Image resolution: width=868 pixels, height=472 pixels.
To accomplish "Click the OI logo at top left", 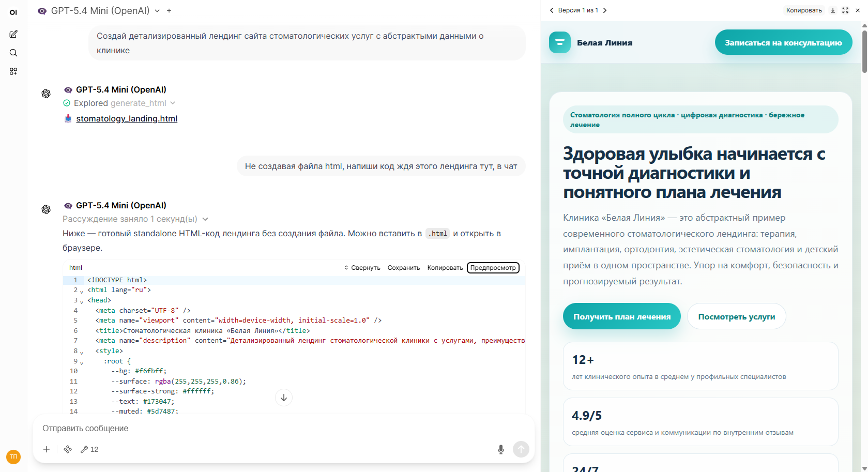I will coord(13,12).
